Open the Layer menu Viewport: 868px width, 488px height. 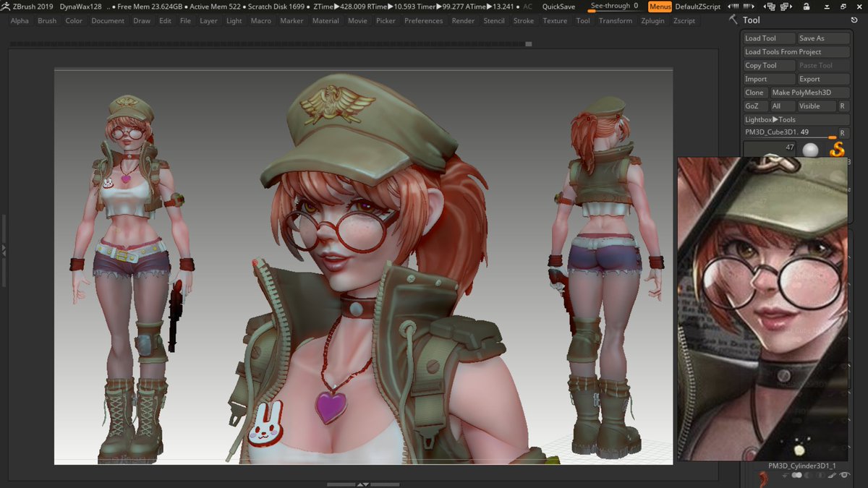(x=208, y=21)
